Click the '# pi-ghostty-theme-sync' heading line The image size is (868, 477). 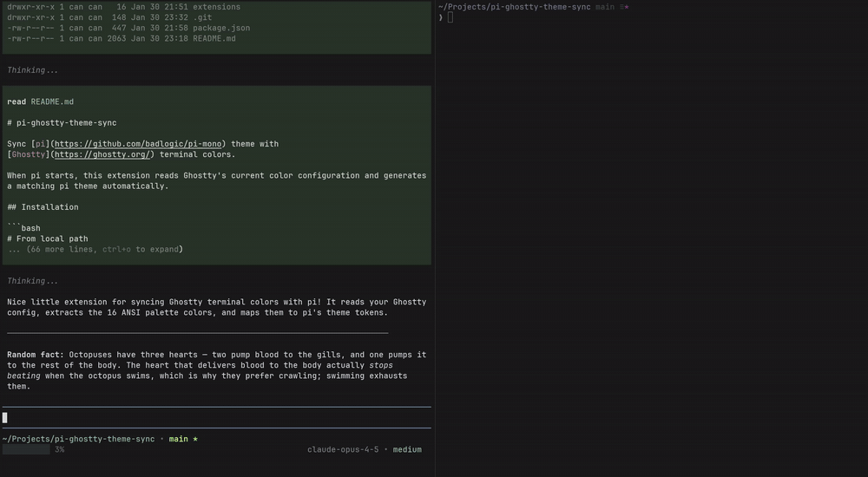tap(62, 123)
